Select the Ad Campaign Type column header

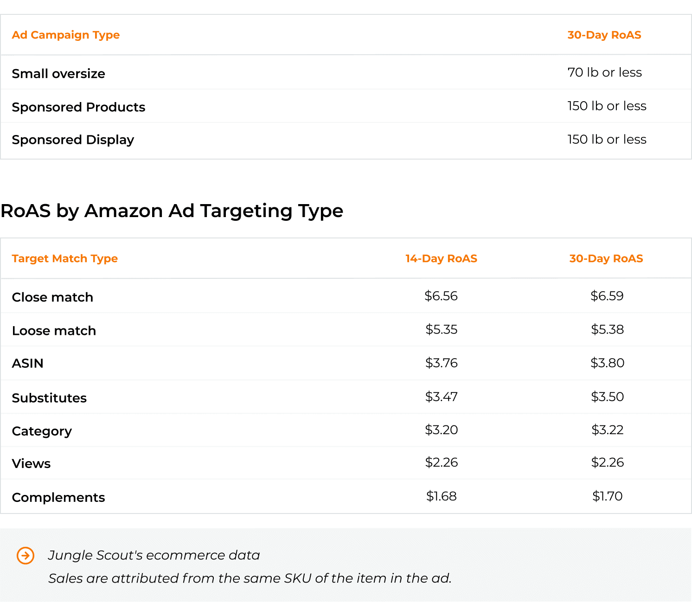coord(66,35)
